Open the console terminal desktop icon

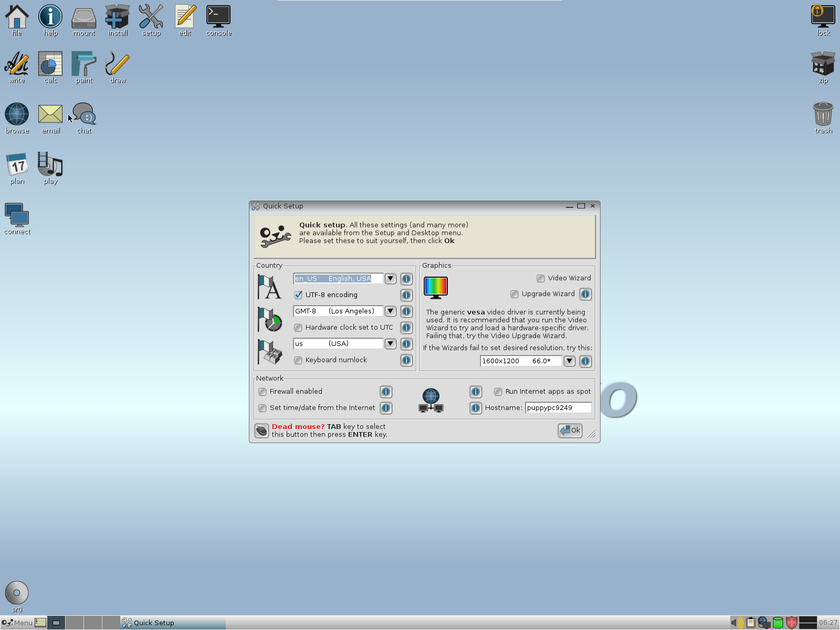click(x=218, y=20)
